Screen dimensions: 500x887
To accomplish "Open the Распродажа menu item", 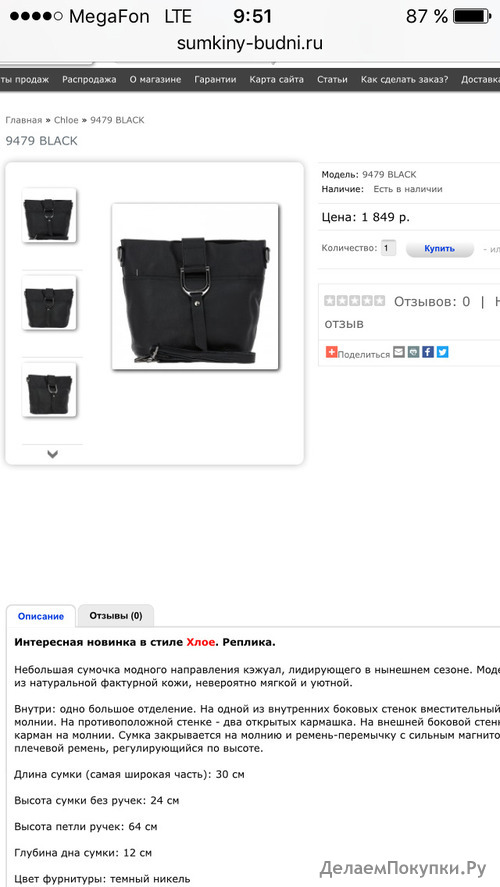I will (89, 80).
